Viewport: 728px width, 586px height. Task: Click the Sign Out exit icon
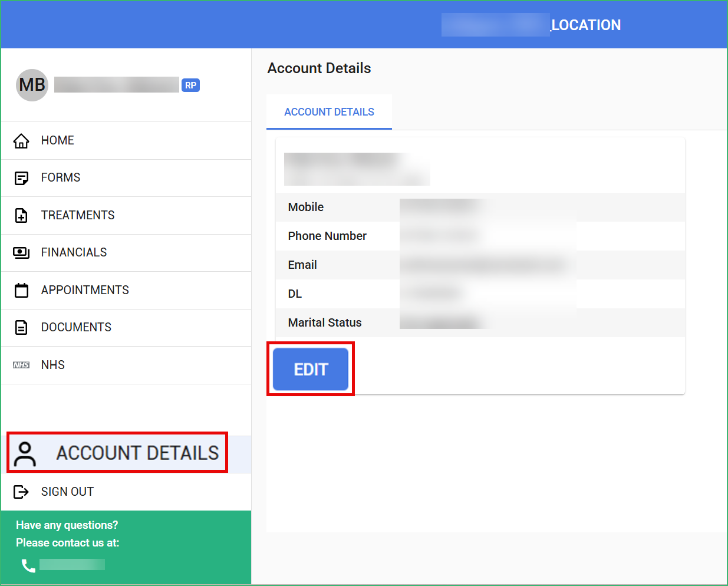[x=21, y=492]
